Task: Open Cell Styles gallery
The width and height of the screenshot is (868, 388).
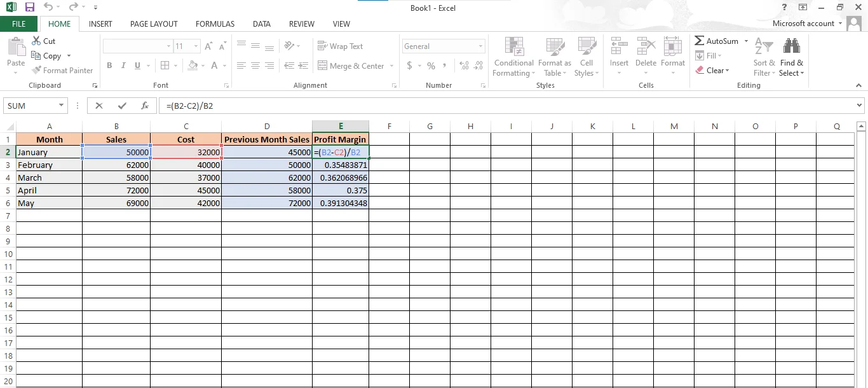Action: 586,56
